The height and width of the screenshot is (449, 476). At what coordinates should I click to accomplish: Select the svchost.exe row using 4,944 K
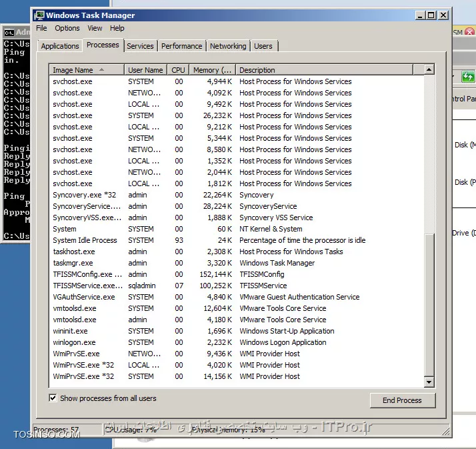(236, 81)
